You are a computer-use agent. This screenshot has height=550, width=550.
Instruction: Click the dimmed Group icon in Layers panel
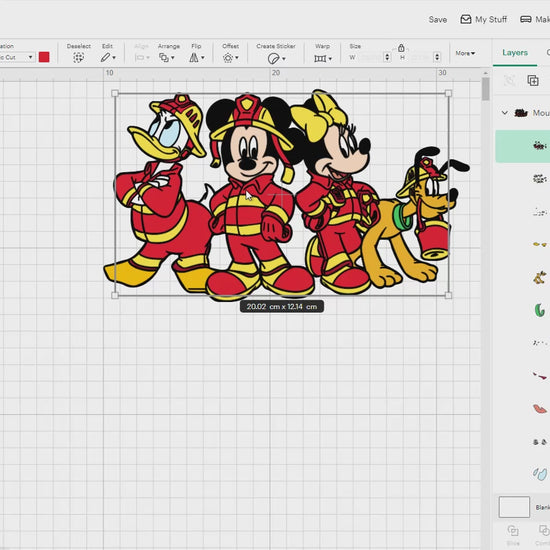(509, 80)
